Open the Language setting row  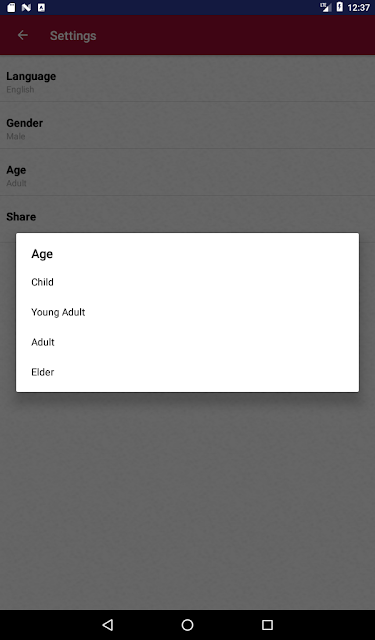click(187, 78)
